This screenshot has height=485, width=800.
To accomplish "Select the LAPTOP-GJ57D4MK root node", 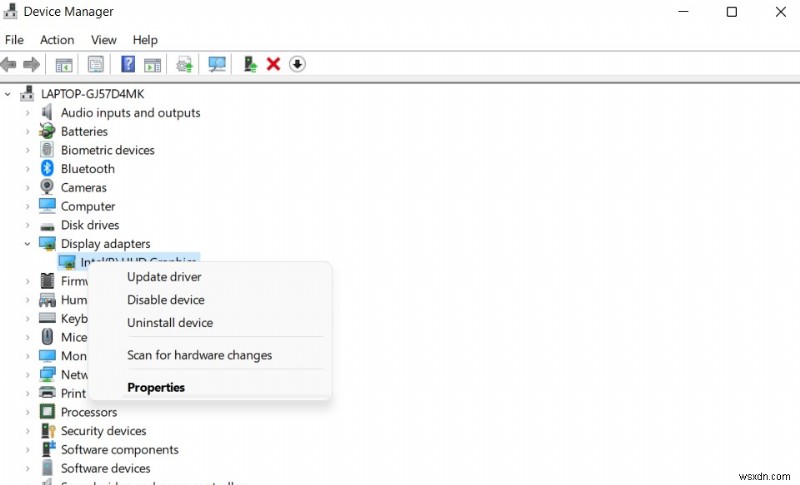I will (92, 93).
